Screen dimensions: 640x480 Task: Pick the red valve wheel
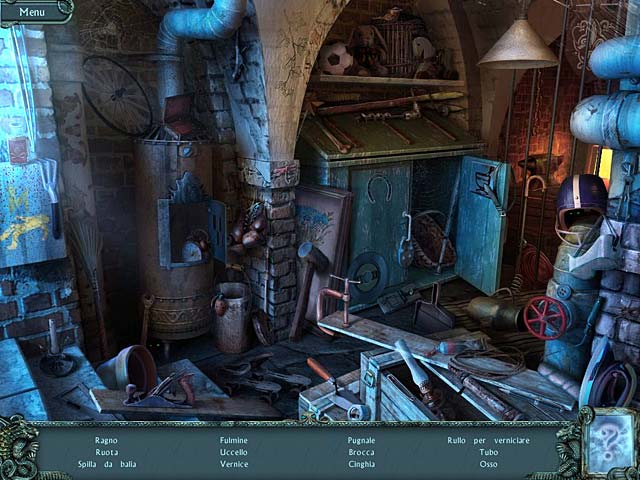pyautogui.click(x=546, y=316)
